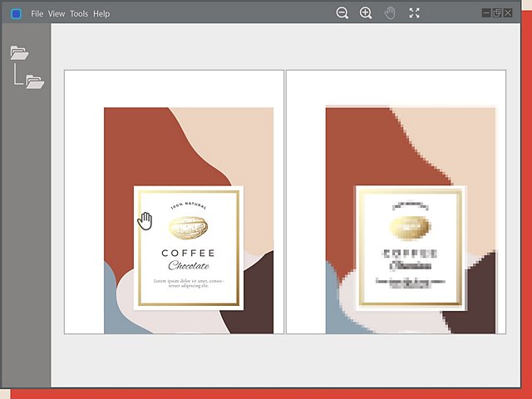Open the Help menu
Screen dimensions: 532x399
(101, 14)
